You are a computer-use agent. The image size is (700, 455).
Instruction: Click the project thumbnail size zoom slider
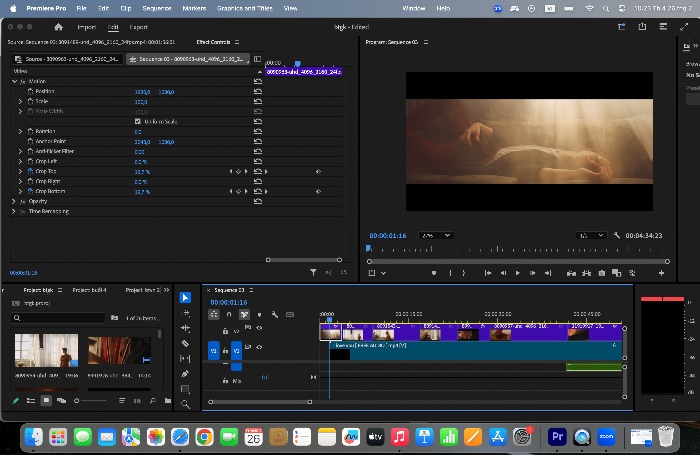click(x=92, y=401)
